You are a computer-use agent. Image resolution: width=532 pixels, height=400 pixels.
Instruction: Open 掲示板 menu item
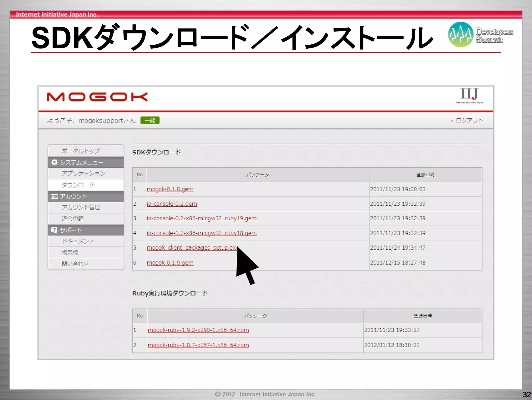click(x=86, y=253)
